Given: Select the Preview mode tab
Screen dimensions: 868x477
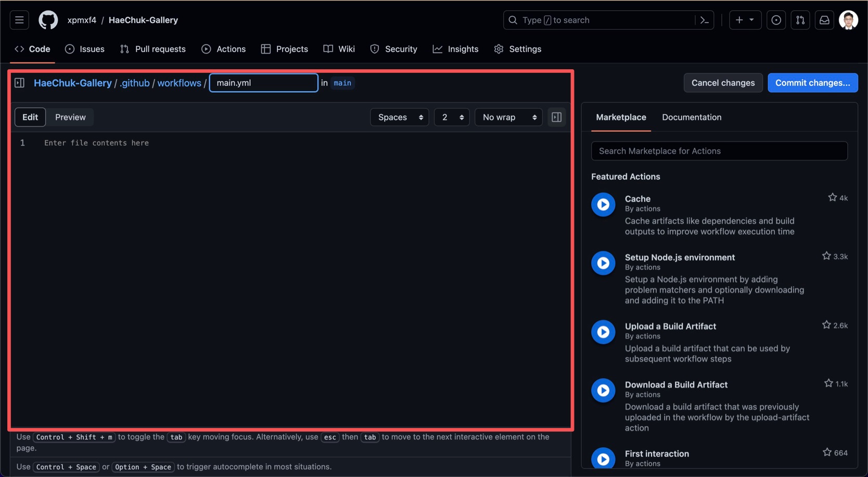Looking at the screenshot, I should click(70, 117).
